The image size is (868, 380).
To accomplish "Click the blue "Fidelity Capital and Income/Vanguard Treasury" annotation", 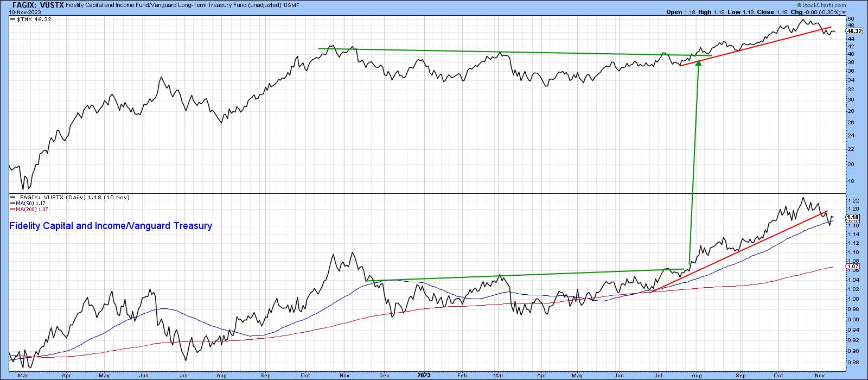I will tap(111, 226).
